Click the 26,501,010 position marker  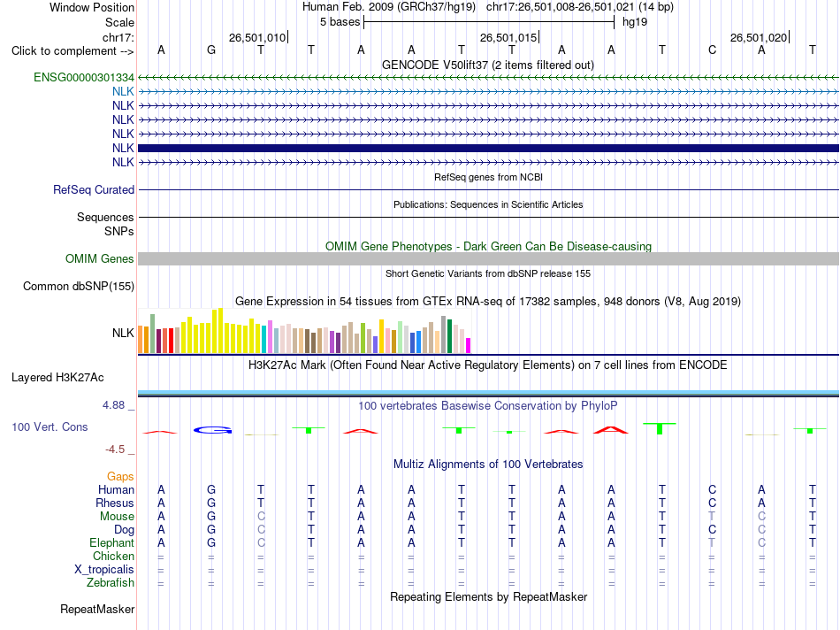(258, 37)
